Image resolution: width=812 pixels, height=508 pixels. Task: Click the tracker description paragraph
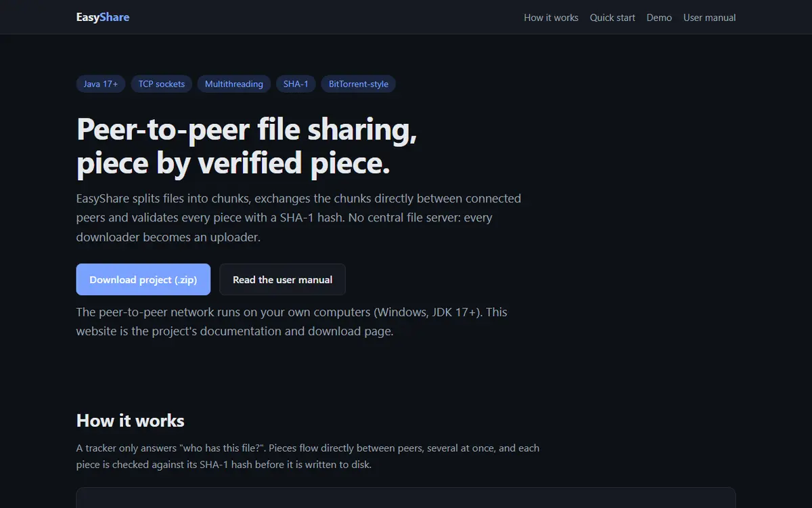click(x=308, y=457)
